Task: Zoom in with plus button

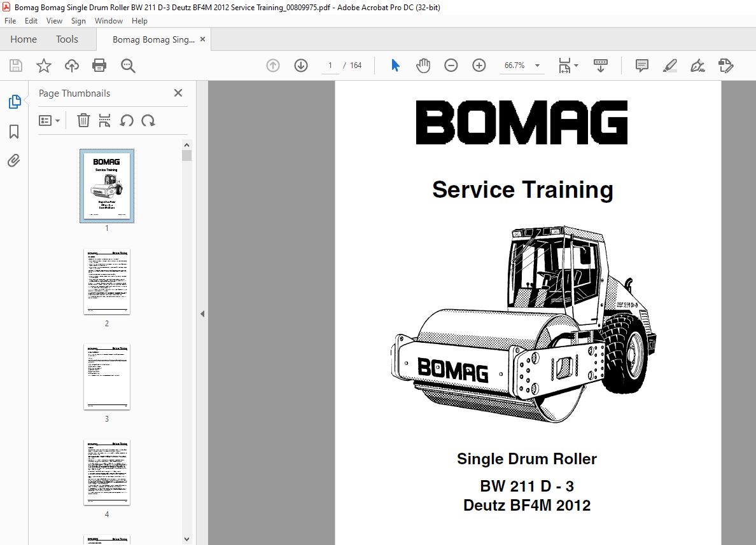Action: [x=479, y=66]
